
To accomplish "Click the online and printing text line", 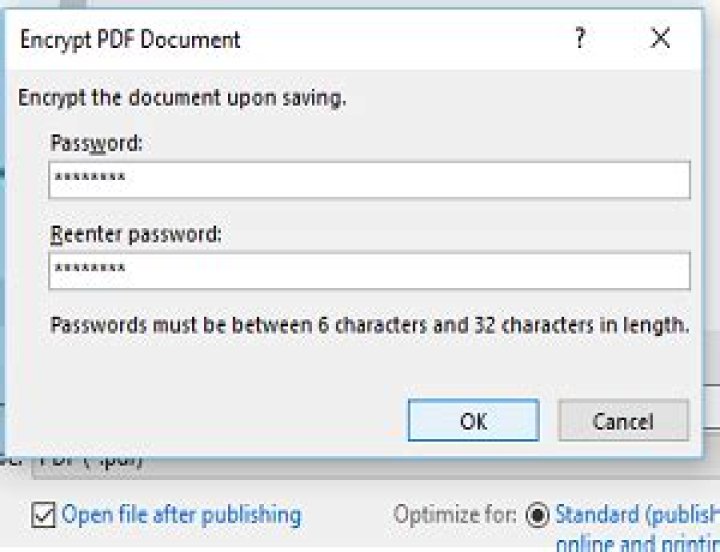I will 637,543.
